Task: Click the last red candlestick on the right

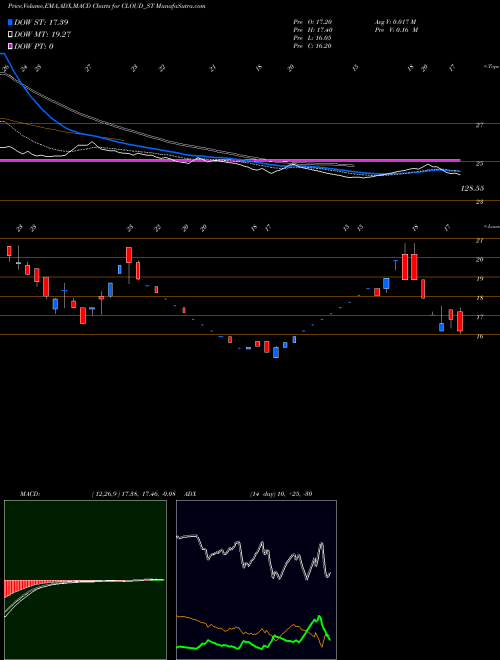Action: [x=460, y=322]
